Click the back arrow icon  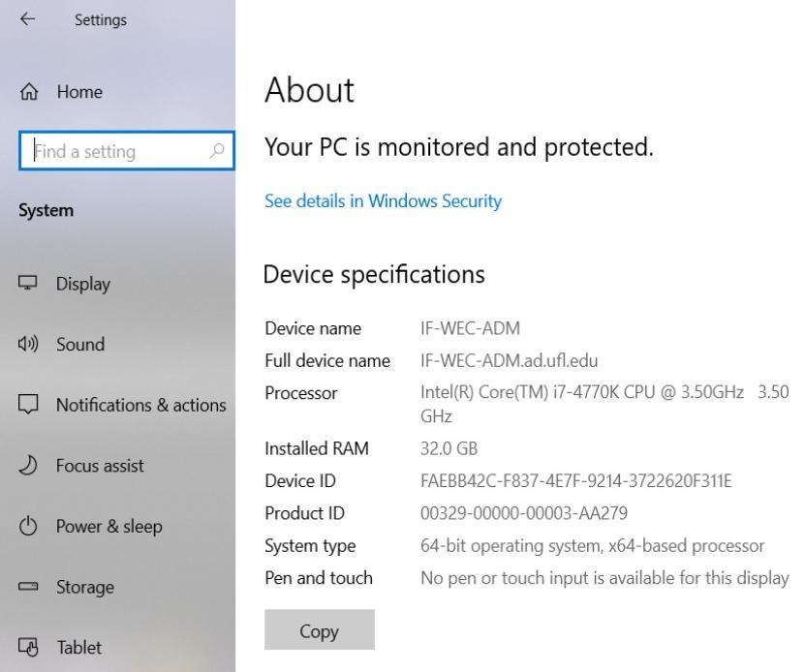[27, 19]
